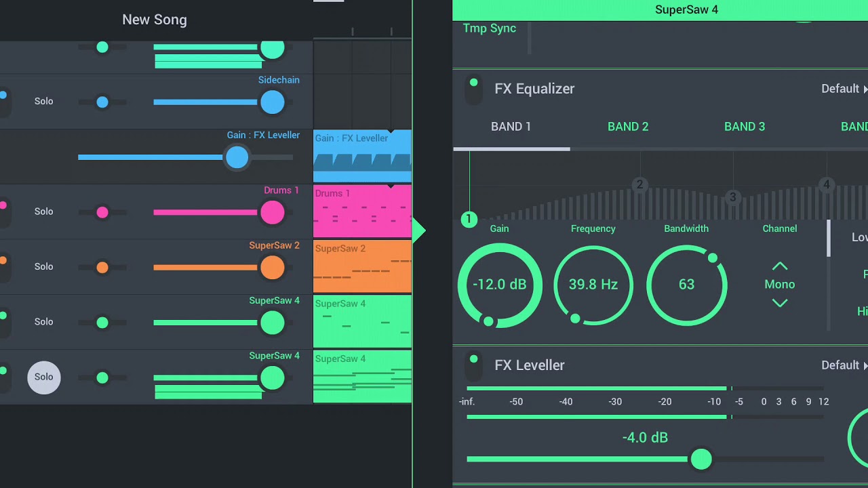Select EQ band node 2 on graph

click(639, 184)
